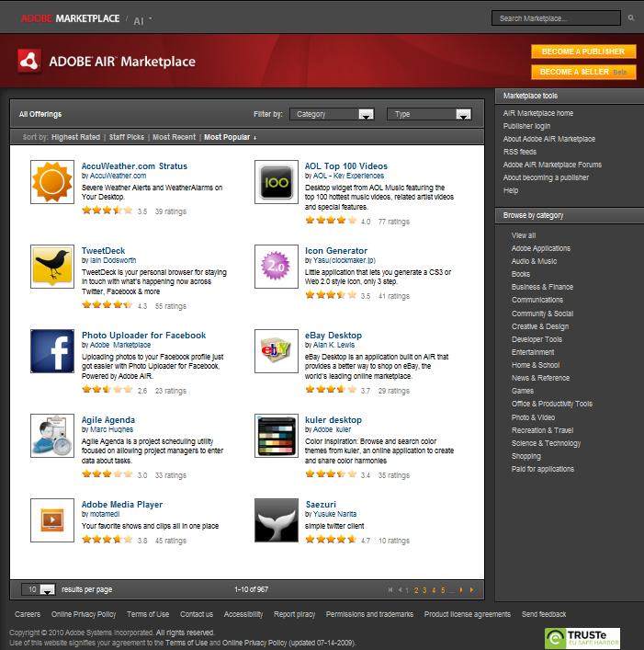This screenshot has width=644, height=650.
Task: Browse Audio & Music category
Action: [x=535, y=261]
